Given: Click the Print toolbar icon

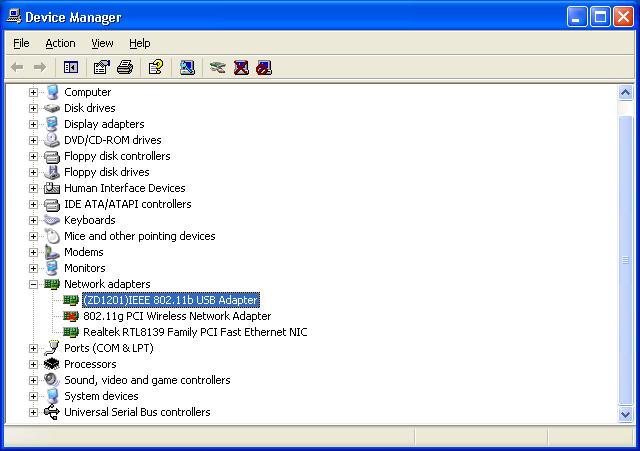Looking at the screenshot, I should coord(125,67).
